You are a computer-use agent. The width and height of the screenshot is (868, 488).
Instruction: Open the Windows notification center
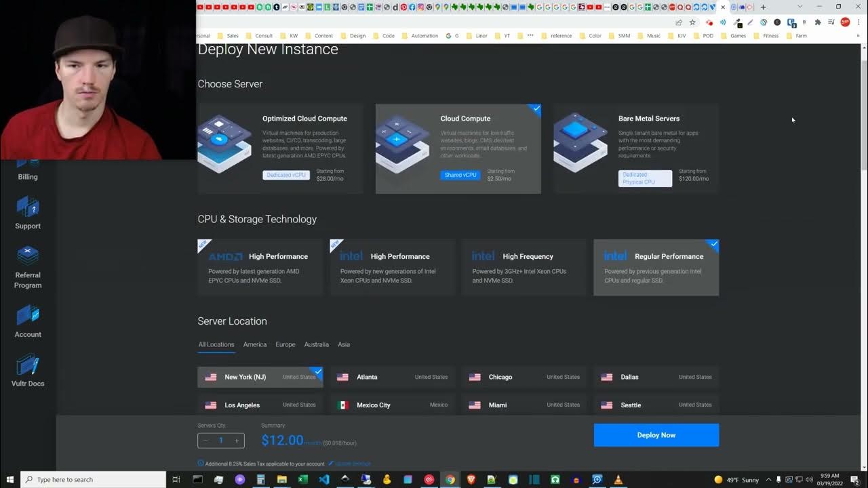pos(856,479)
